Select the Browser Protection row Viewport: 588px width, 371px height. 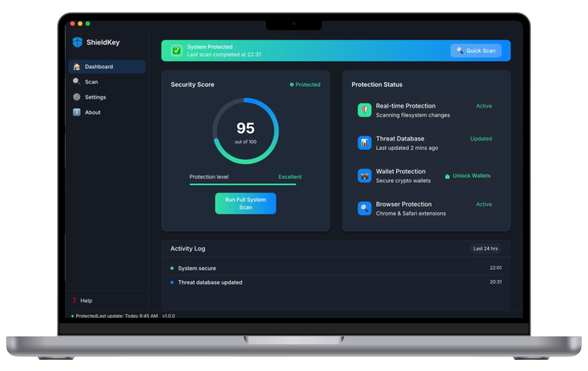[426, 208]
